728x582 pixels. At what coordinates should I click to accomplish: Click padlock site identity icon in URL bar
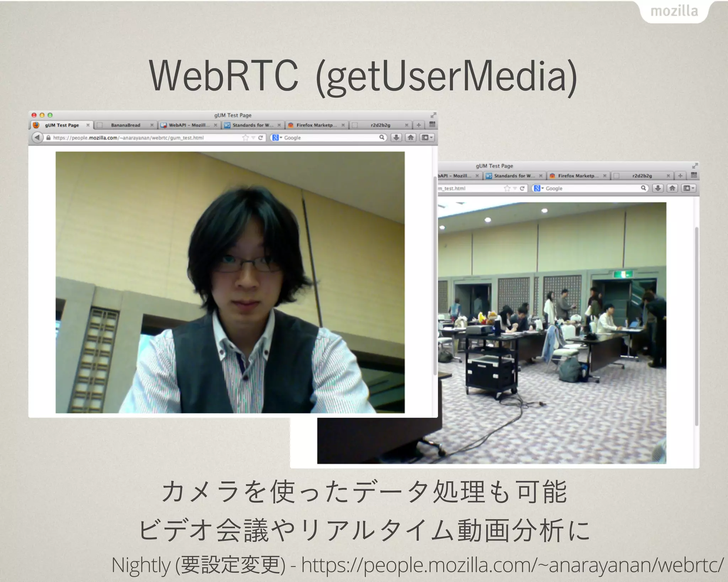tap(48, 138)
